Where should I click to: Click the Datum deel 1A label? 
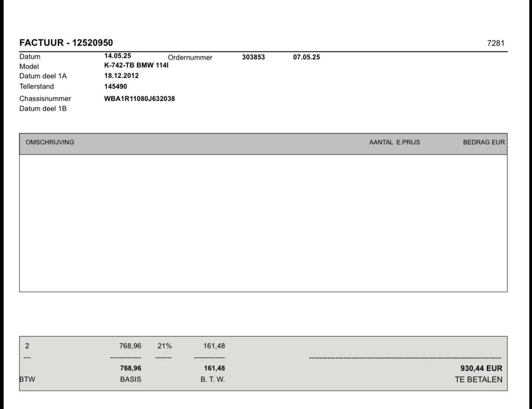[x=43, y=76]
